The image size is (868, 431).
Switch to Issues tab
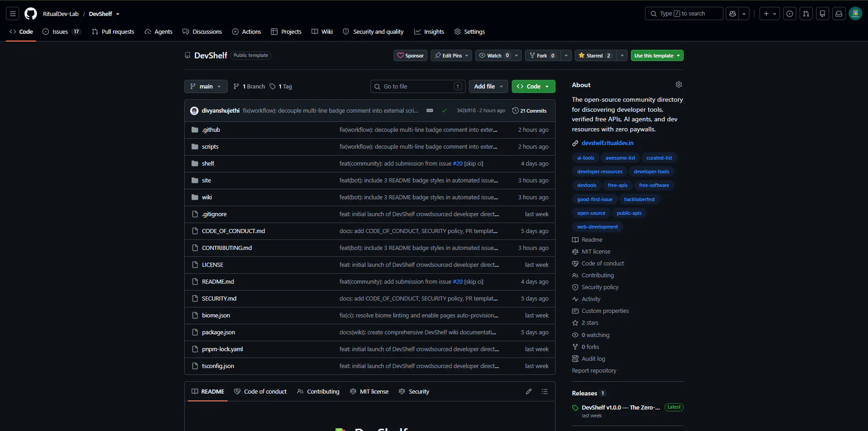pyautogui.click(x=62, y=31)
